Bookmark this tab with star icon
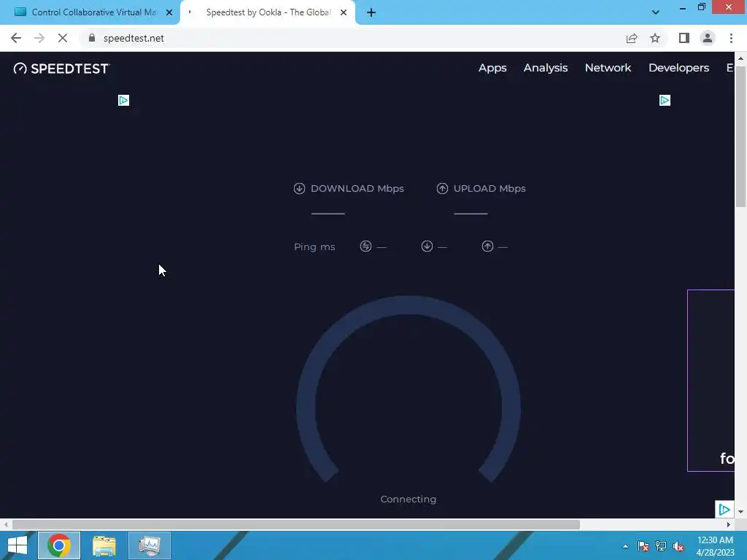Screen dimensions: 747x560 [x=655, y=38]
